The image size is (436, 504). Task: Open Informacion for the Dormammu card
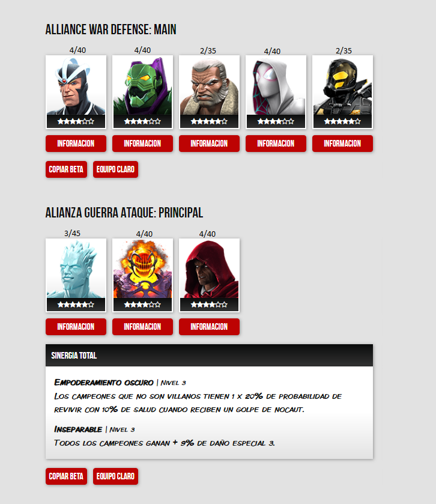click(x=142, y=327)
